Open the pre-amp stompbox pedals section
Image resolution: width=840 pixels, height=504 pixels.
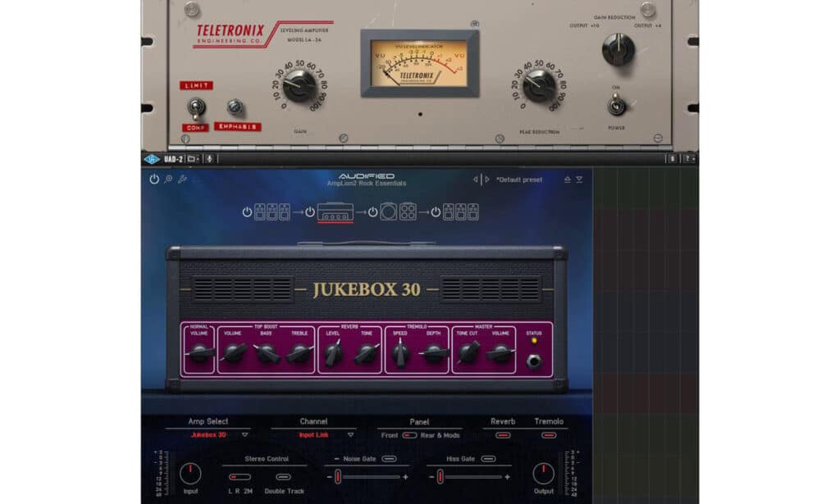tap(272, 212)
